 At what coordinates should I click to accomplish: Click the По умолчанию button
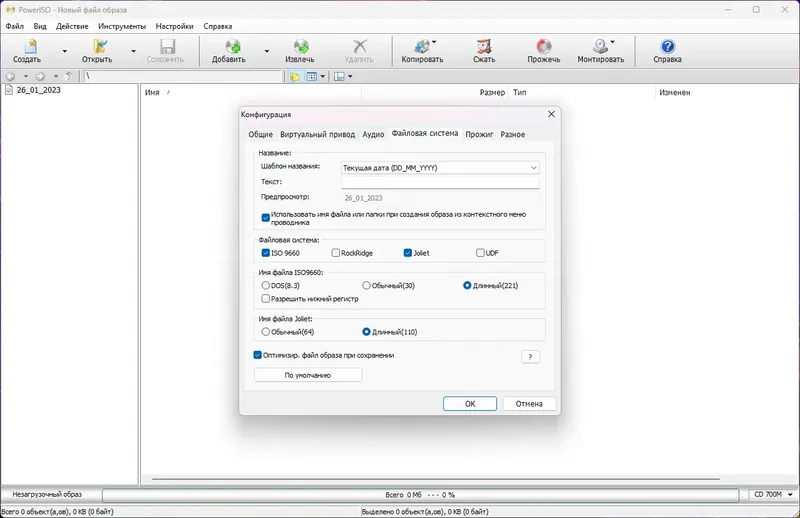[308, 375]
